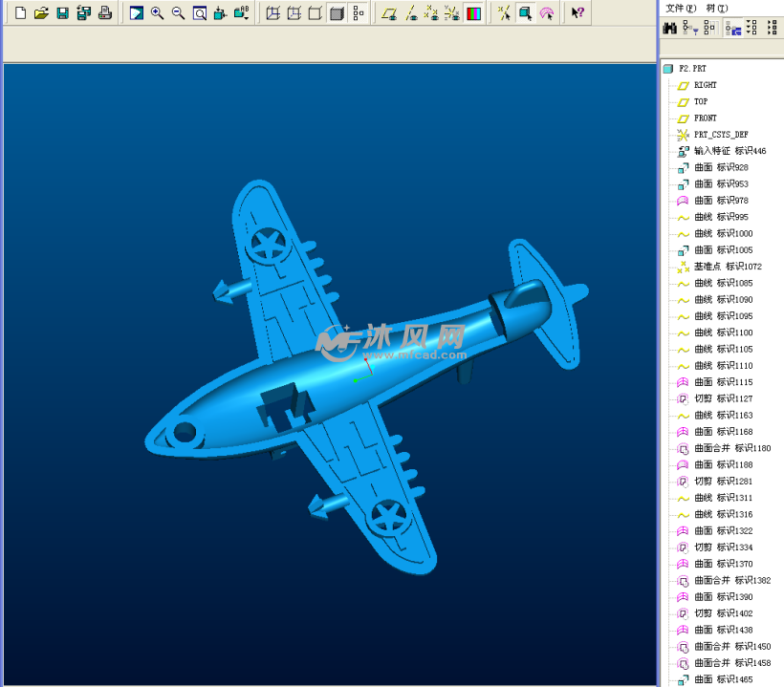Expand all model tree nodes
The width and height of the screenshot is (784, 687).
[x=751, y=29]
